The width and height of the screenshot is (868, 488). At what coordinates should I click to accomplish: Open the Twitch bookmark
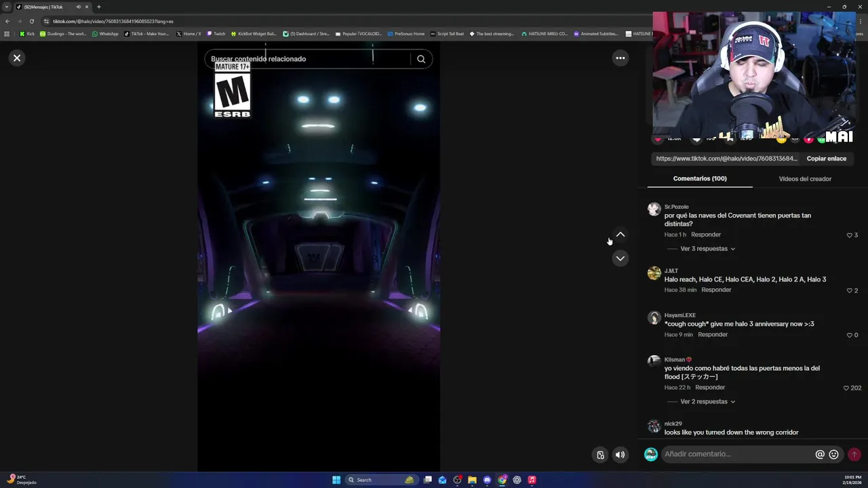click(x=216, y=34)
